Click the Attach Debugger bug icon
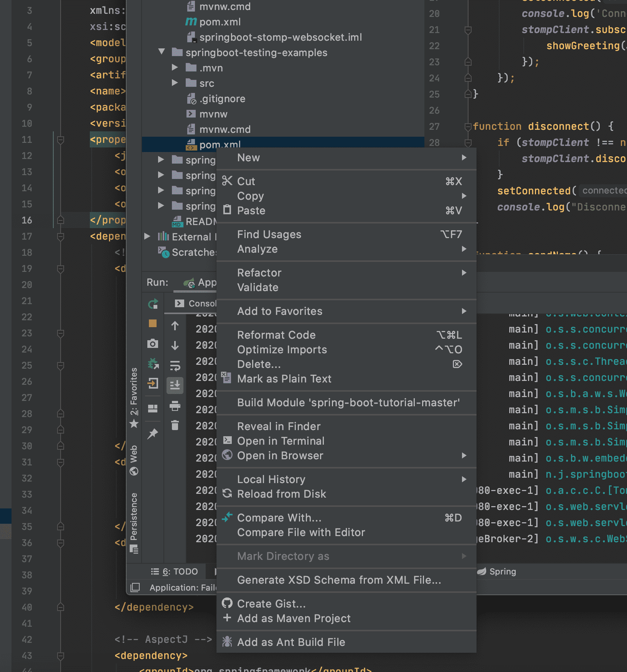This screenshot has width=627, height=672. (153, 363)
